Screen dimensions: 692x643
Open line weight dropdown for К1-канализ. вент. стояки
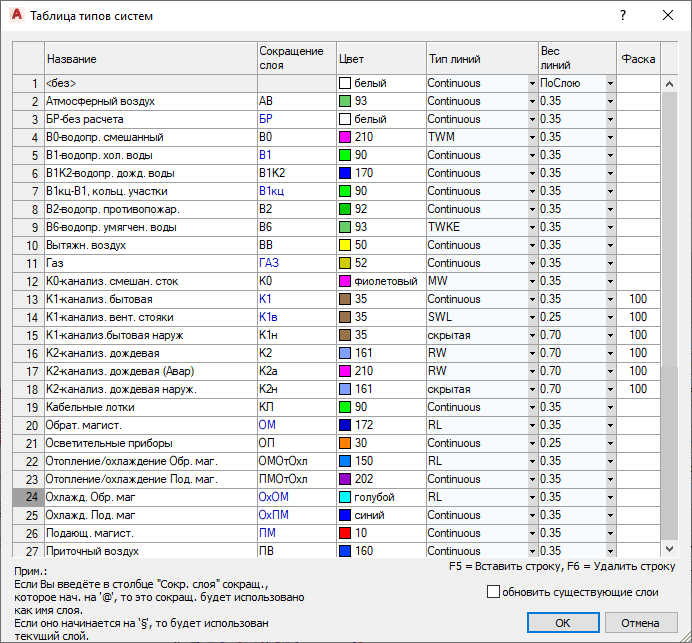(x=610, y=317)
